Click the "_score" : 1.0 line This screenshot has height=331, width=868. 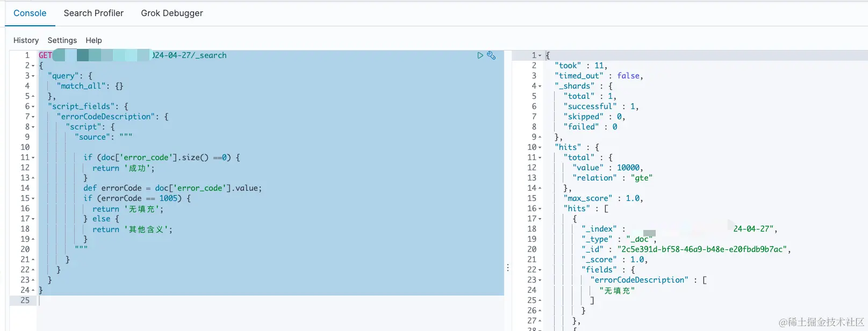coord(614,260)
